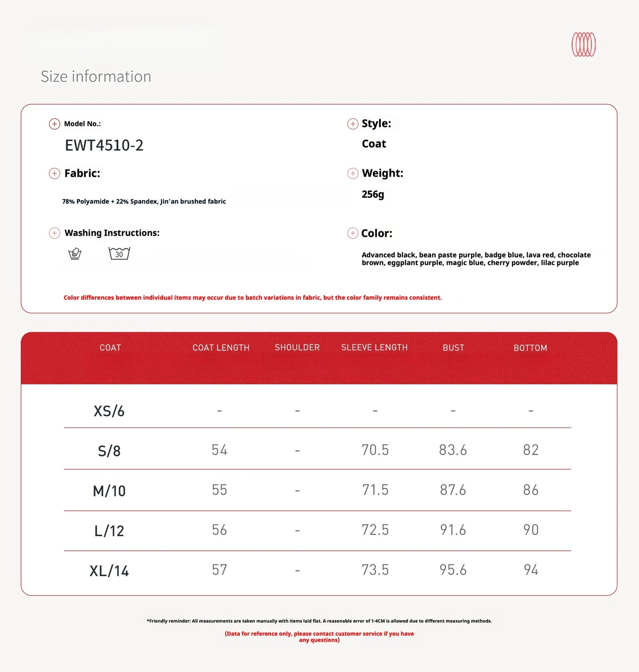Click the plus icon beside Weight
This screenshot has width=639, height=672.
[x=352, y=173]
